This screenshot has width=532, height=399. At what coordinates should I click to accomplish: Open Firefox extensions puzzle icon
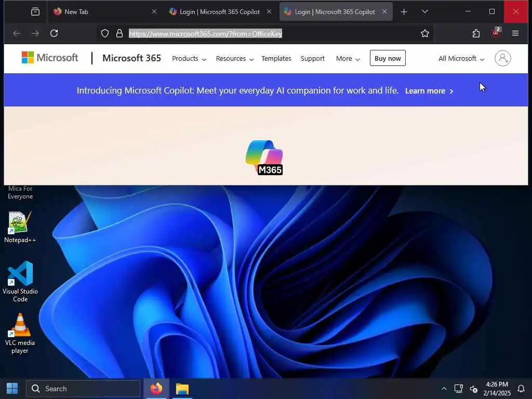pyautogui.click(x=476, y=33)
